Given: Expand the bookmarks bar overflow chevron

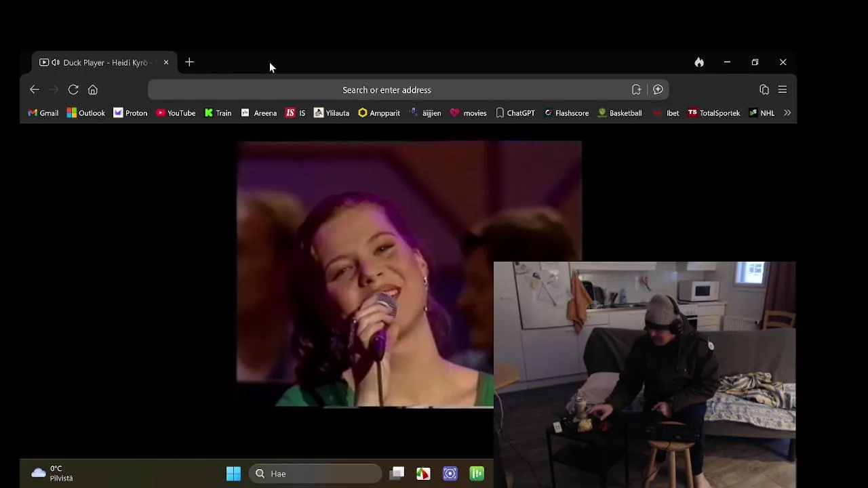Looking at the screenshot, I should click(787, 113).
